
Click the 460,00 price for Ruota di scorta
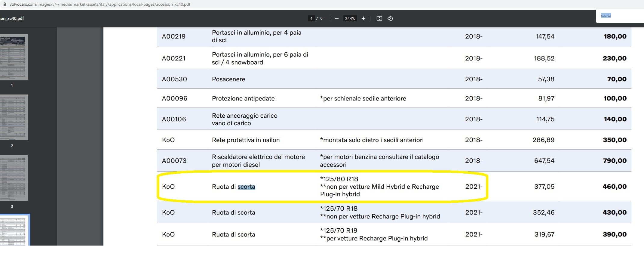(x=615, y=187)
